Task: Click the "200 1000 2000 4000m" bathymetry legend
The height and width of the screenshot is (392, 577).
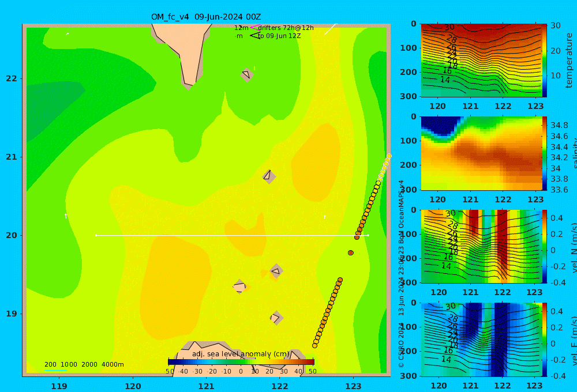Action: [84, 364]
